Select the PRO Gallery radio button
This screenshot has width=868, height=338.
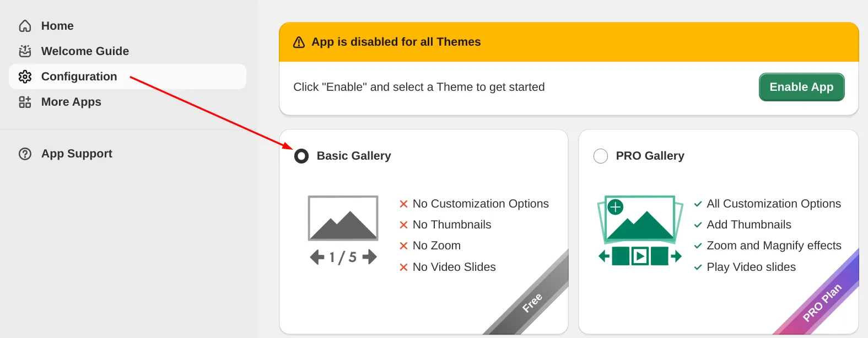601,156
